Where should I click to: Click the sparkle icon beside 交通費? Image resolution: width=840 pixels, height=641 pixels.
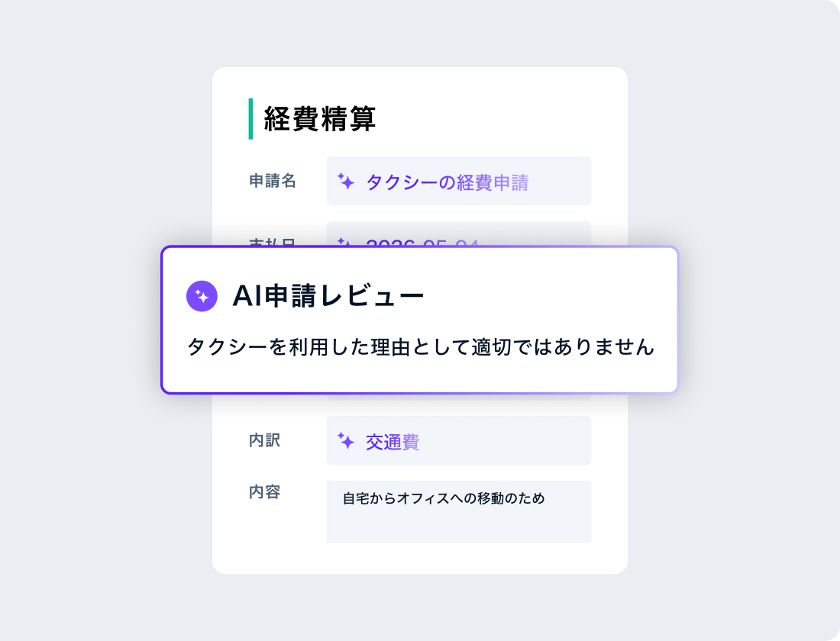[x=346, y=441]
